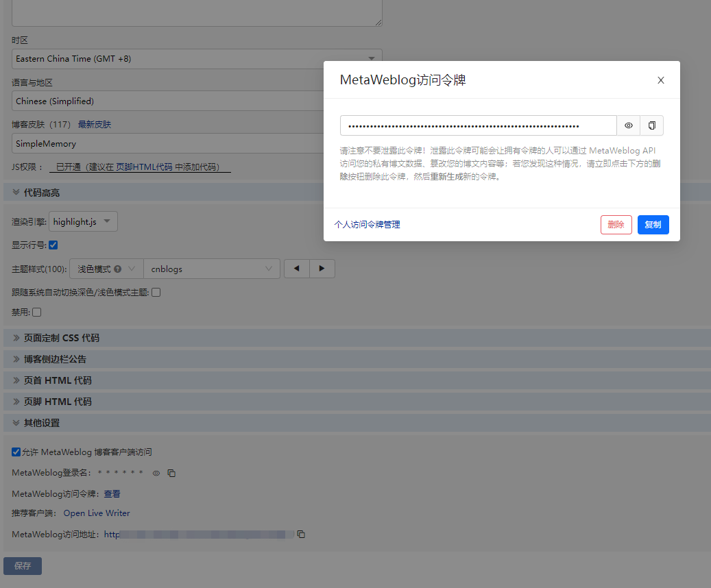The image size is (711, 588).
Task: Click the red 删除 button
Action: [616, 225]
